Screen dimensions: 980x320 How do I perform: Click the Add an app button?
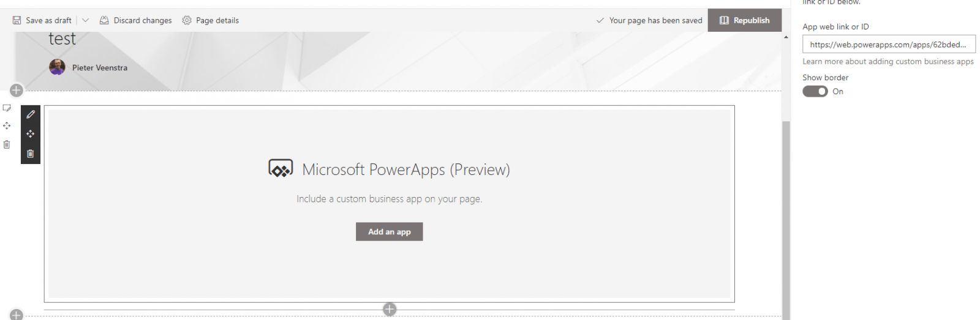click(x=390, y=232)
